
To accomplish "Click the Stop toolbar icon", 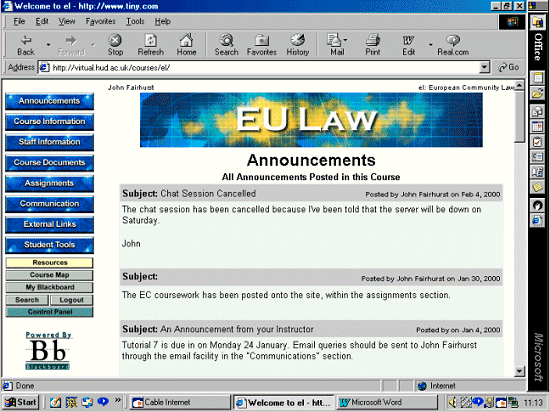I will tap(115, 40).
